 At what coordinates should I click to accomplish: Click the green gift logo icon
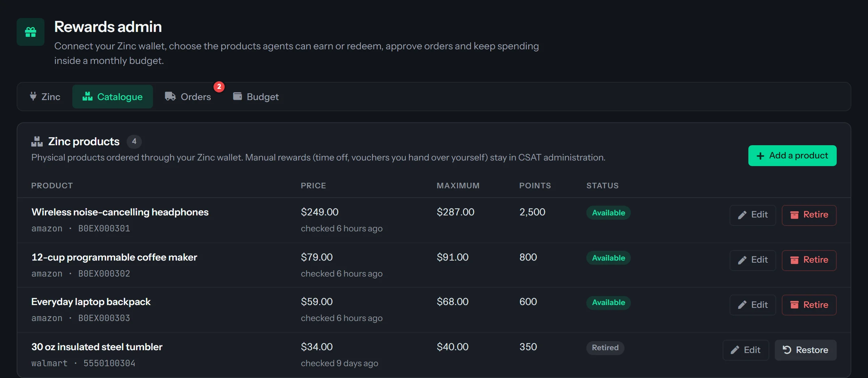(31, 32)
